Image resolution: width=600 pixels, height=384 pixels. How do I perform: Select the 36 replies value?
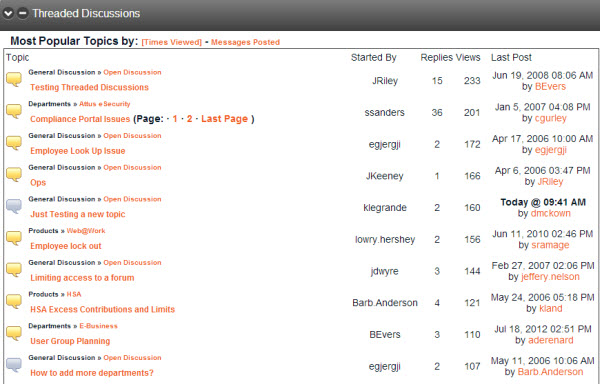pyautogui.click(x=437, y=113)
